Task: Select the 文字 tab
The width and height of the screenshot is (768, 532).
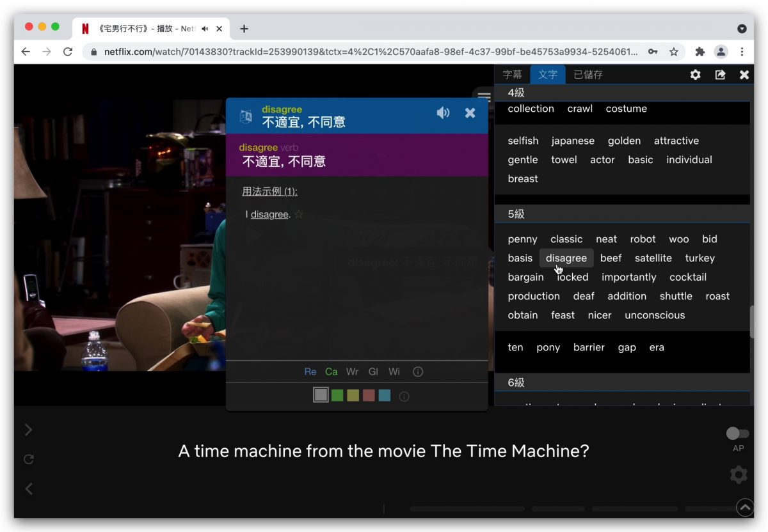Action: tap(548, 75)
